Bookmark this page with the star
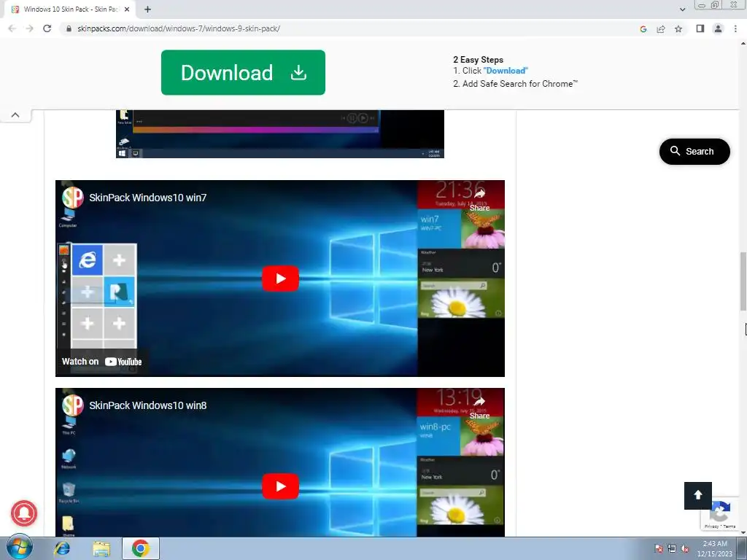 (678, 29)
